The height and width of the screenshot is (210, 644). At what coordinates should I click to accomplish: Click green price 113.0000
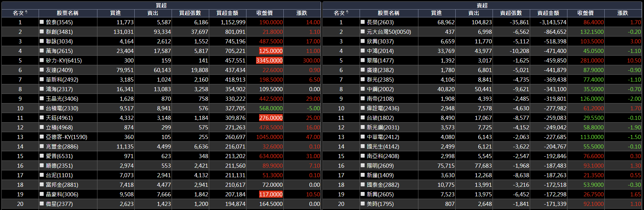point(592,137)
